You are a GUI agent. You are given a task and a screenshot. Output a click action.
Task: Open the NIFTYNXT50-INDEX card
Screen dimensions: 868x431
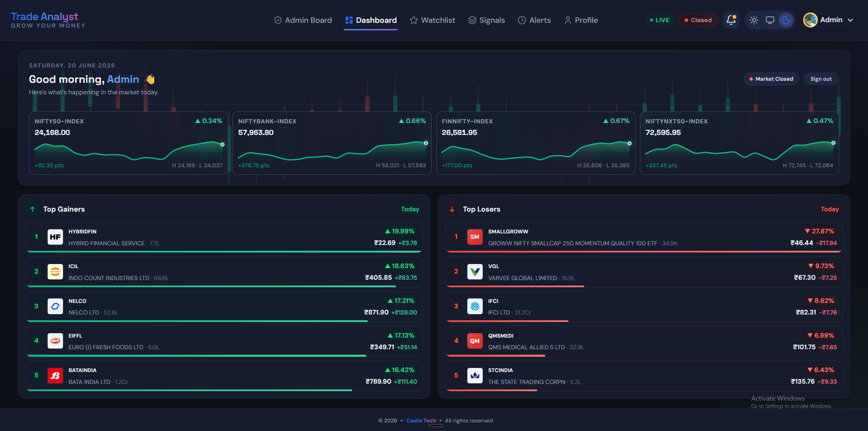coord(739,143)
